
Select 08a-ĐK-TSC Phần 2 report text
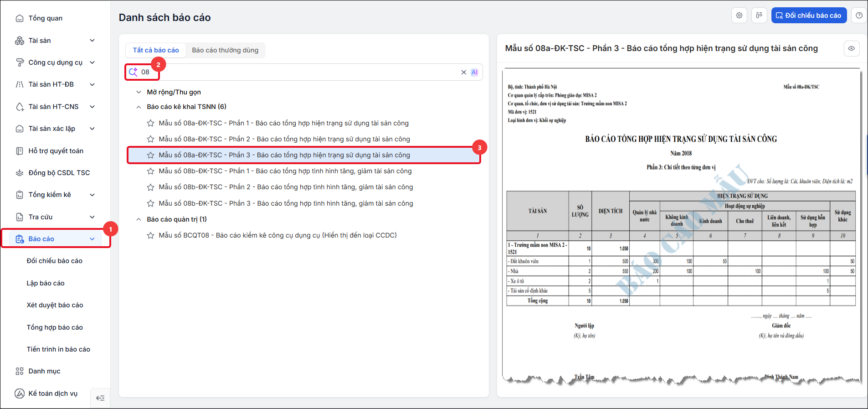[284, 139]
